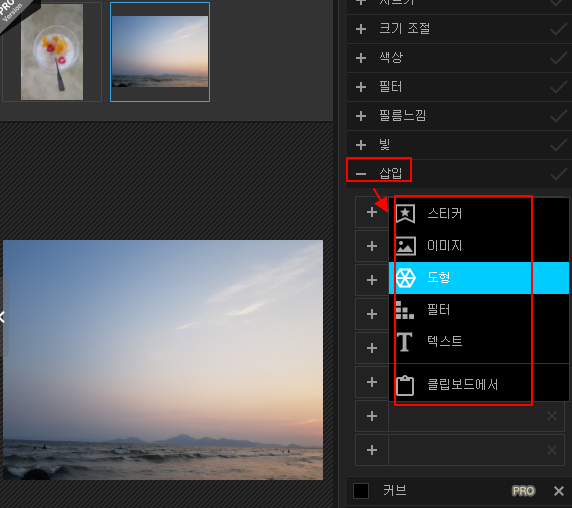The image size is (572, 508).
Task: Toggle the checkmark for 필름느낌
Action: 559,116
